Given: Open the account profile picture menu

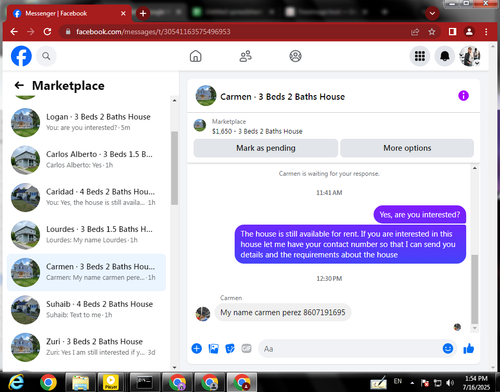Looking at the screenshot, I should [x=470, y=56].
